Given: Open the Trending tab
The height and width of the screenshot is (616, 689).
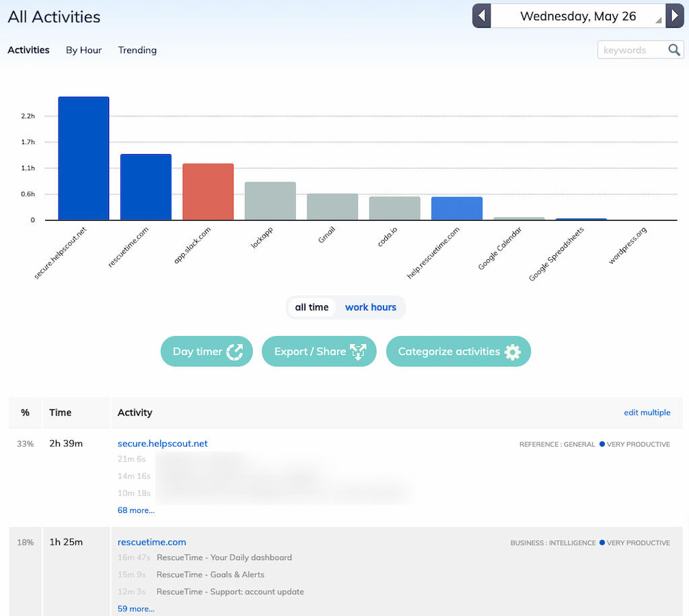Looking at the screenshot, I should click(137, 50).
